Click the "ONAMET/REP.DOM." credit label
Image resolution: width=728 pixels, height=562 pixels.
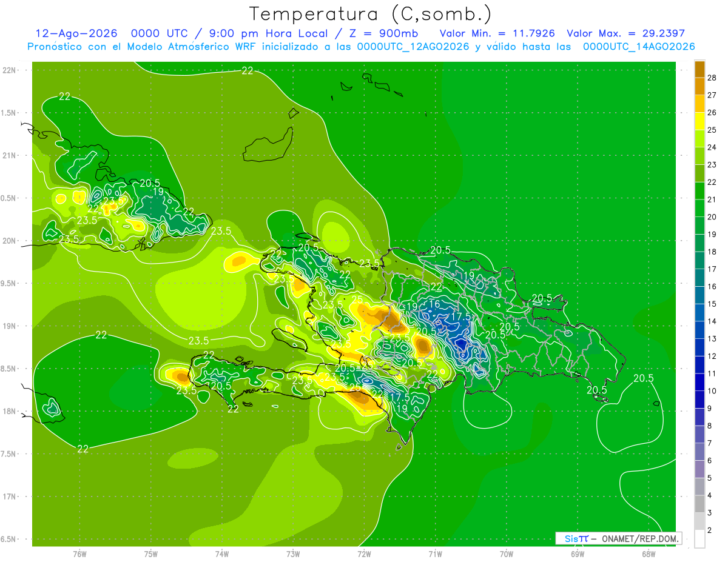639,538
